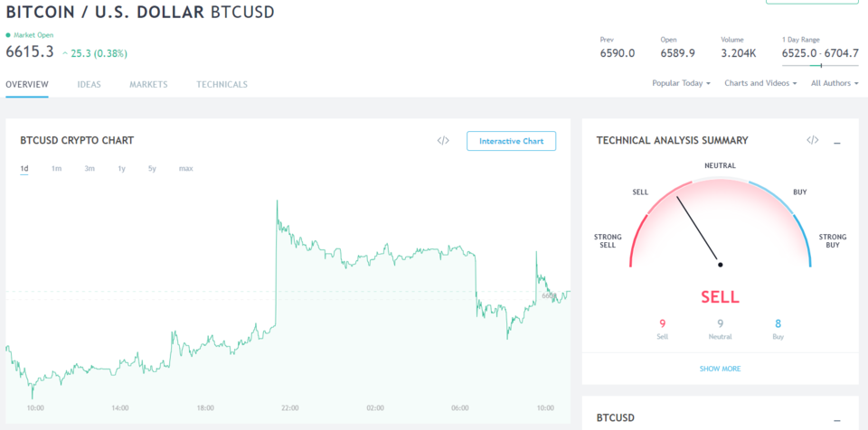Open the All Authors dropdown

[835, 83]
